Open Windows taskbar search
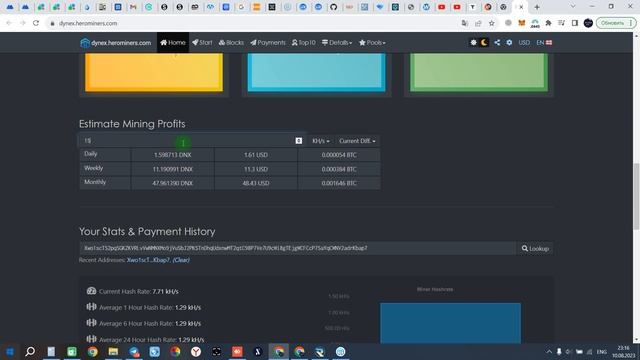 coord(30,351)
